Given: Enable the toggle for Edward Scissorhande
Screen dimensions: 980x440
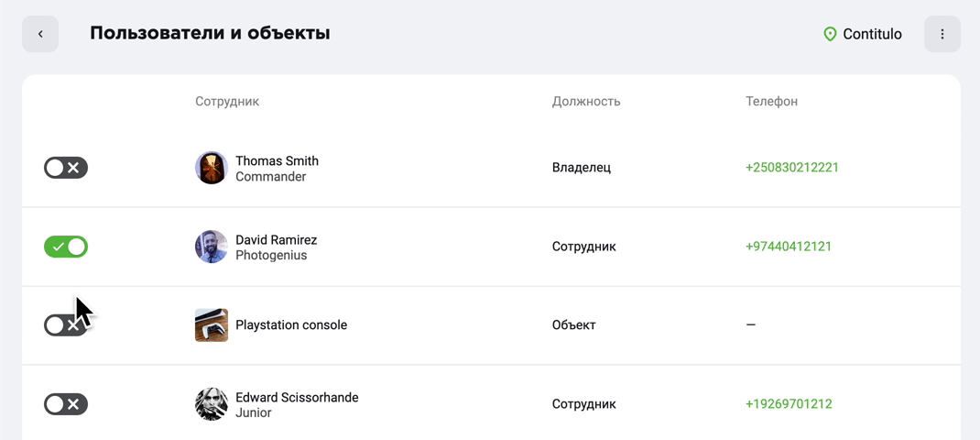Looking at the screenshot, I should tap(66, 404).
